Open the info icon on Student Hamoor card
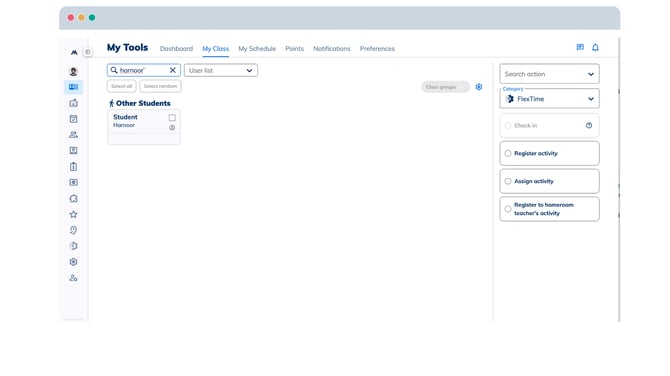 tap(172, 128)
